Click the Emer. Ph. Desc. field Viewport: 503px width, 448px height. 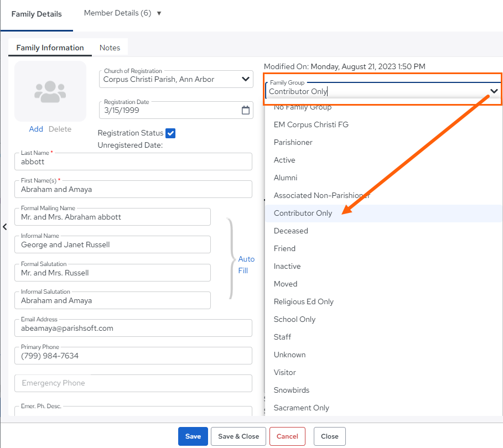click(133, 411)
